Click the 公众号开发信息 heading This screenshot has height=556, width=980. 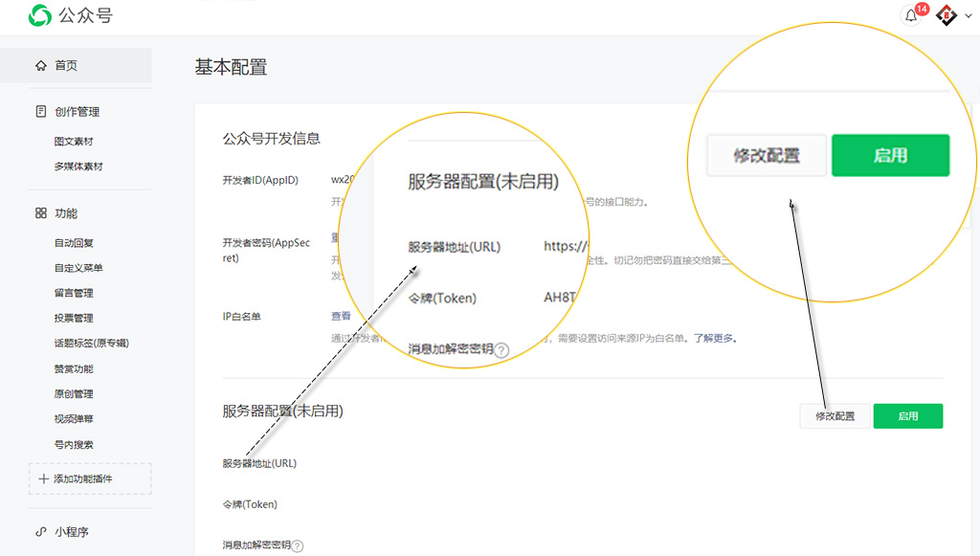pos(271,139)
